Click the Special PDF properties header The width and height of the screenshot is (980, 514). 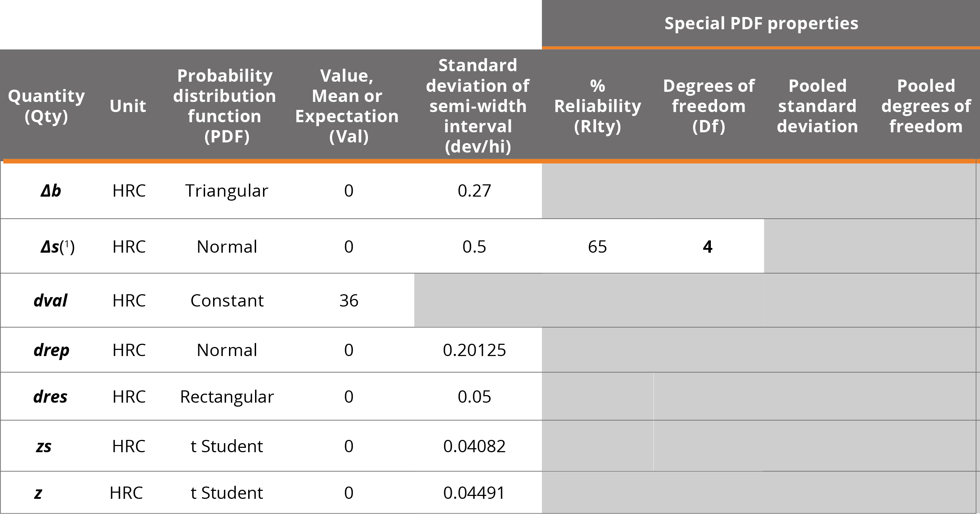pyautogui.click(x=761, y=23)
